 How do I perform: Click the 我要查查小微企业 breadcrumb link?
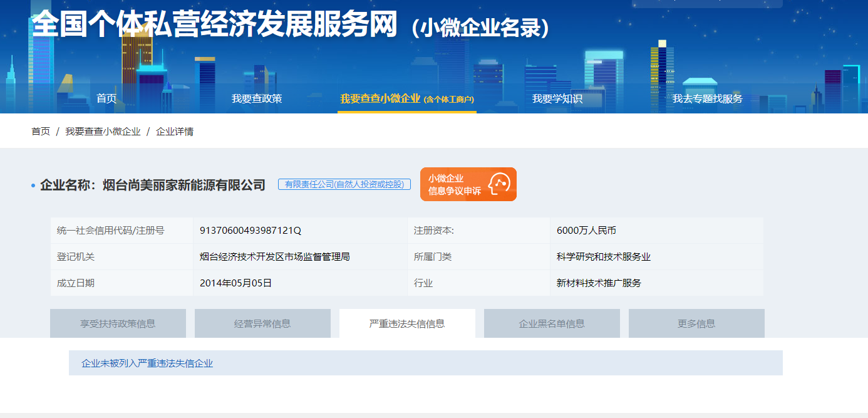pos(103,132)
